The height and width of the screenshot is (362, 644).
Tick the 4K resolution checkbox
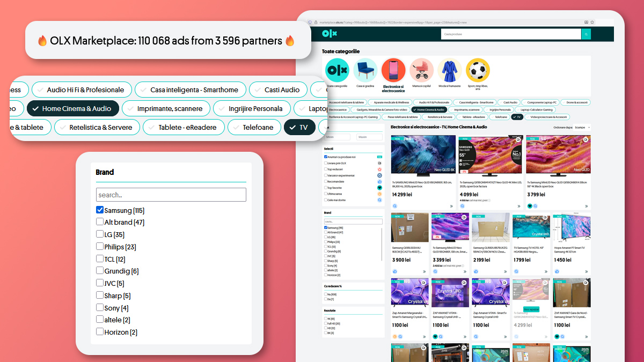(326, 319)
